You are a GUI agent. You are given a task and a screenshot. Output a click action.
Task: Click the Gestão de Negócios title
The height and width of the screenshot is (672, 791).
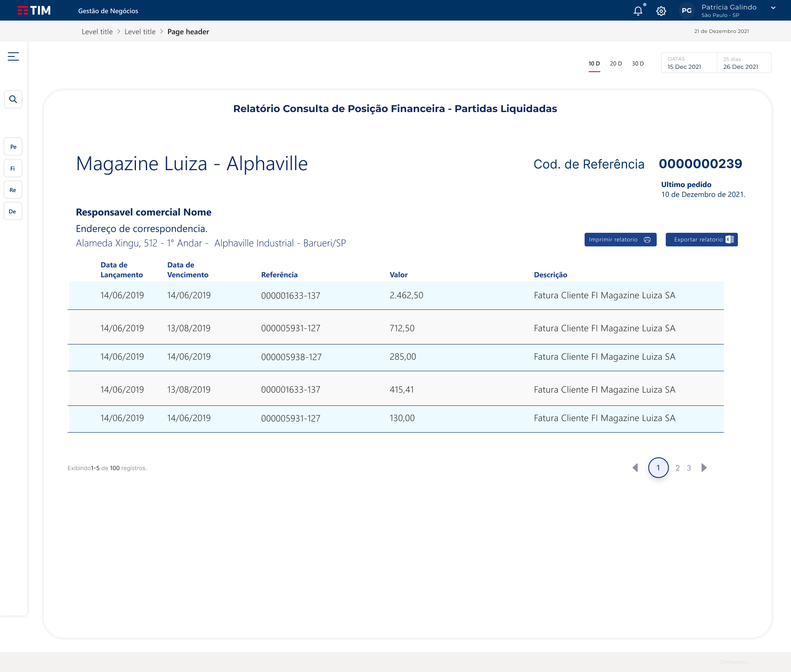[108, 11]
